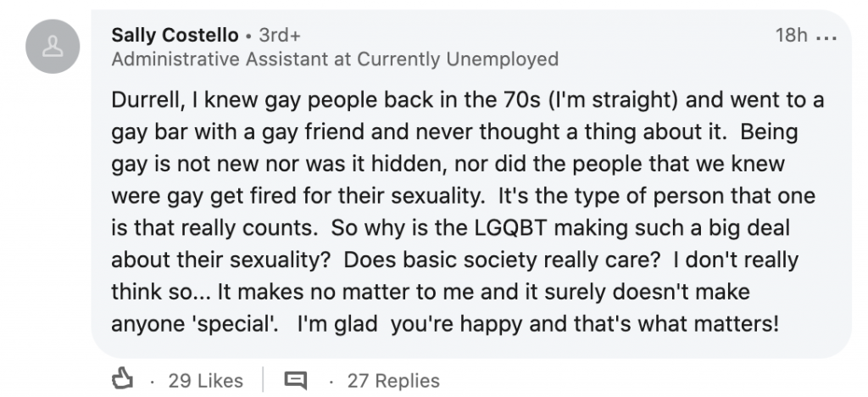Like the comment with the thumbs-up icon
868x397 pixels.
(x=122, y=379)
